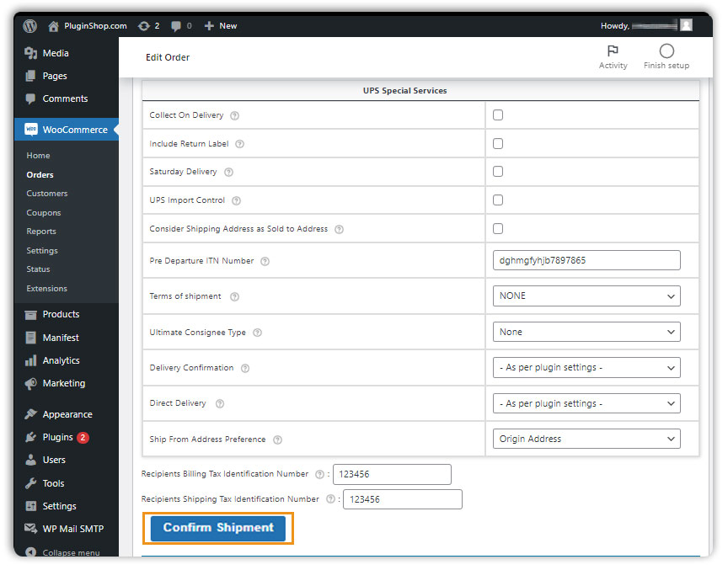
Task: Open the PluginShop.com home icon
Action: [x=53, y=26]
